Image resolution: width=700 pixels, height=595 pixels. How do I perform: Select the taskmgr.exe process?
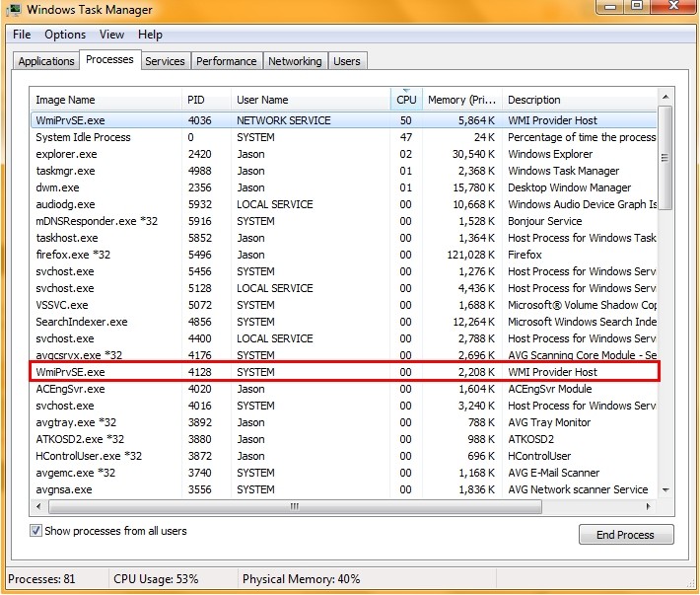point(344,171)
